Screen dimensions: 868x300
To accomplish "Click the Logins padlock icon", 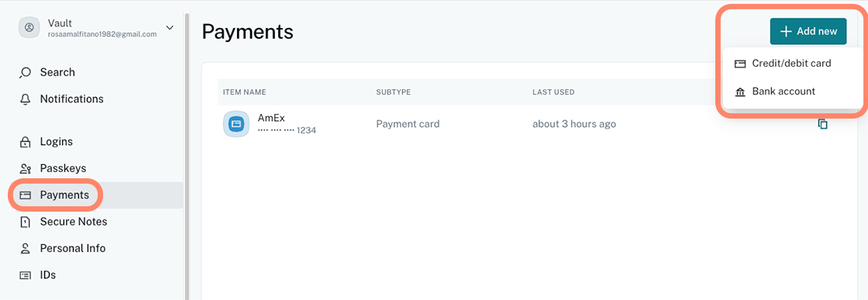I will pyautogui.click(x=25, y=143).
